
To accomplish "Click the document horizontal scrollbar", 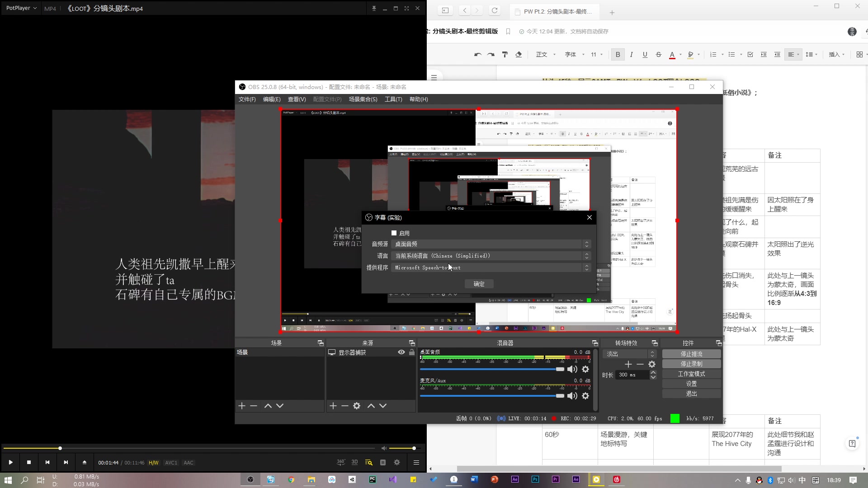I will [x=619, y=469].
